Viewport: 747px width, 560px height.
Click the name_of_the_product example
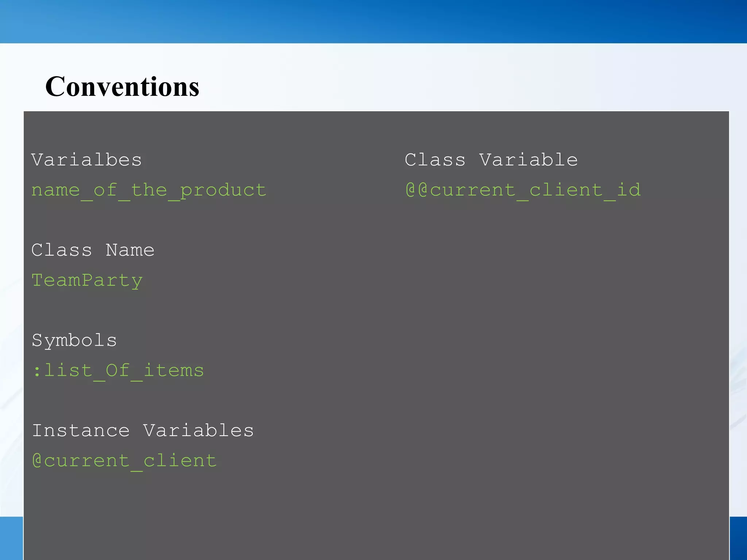[x=149, y=191]
